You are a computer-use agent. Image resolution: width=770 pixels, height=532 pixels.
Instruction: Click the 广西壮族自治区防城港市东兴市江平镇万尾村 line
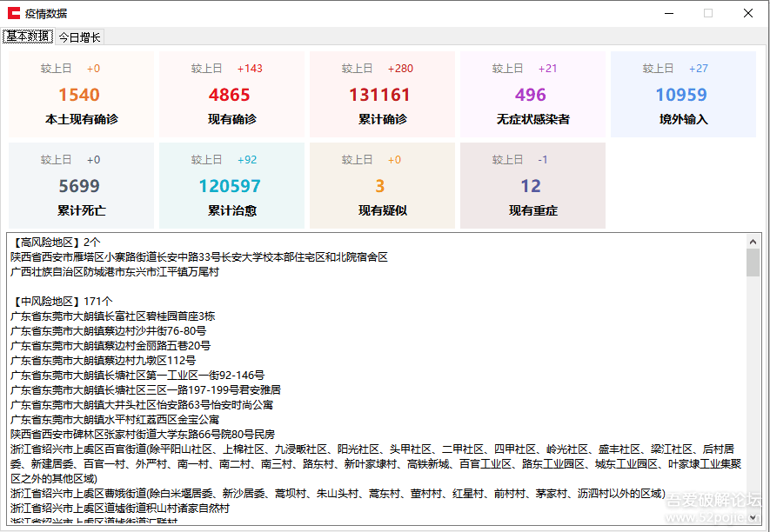click(x=115, y=272)
